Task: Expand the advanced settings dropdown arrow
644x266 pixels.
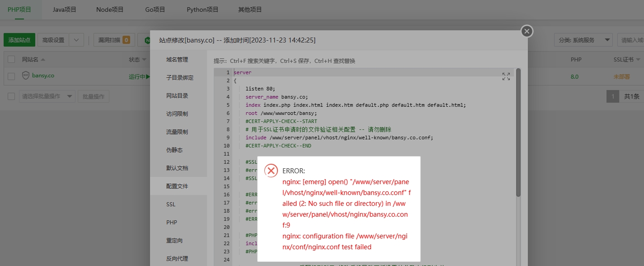Action: pos(76,40)
